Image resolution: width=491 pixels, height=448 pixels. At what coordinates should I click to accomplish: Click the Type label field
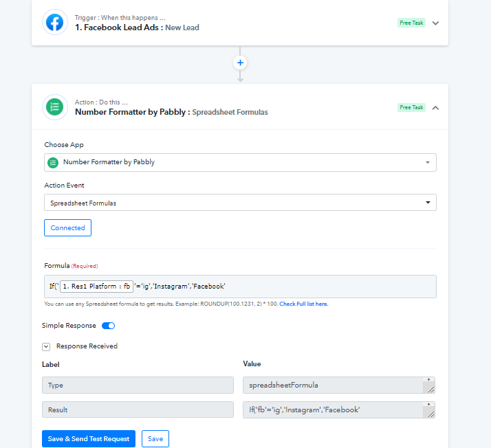[138, 385]
